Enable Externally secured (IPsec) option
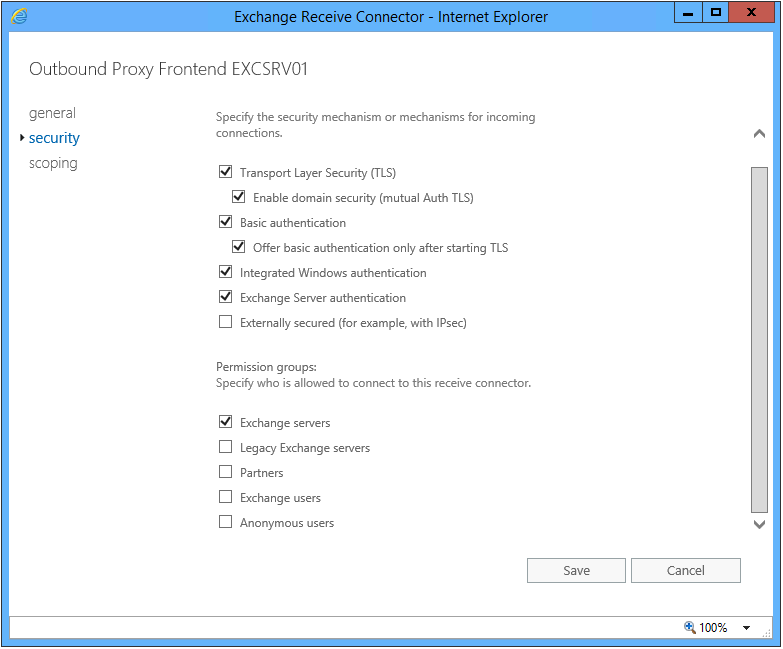The image size is (783, 649). click(x=226, y=322)
